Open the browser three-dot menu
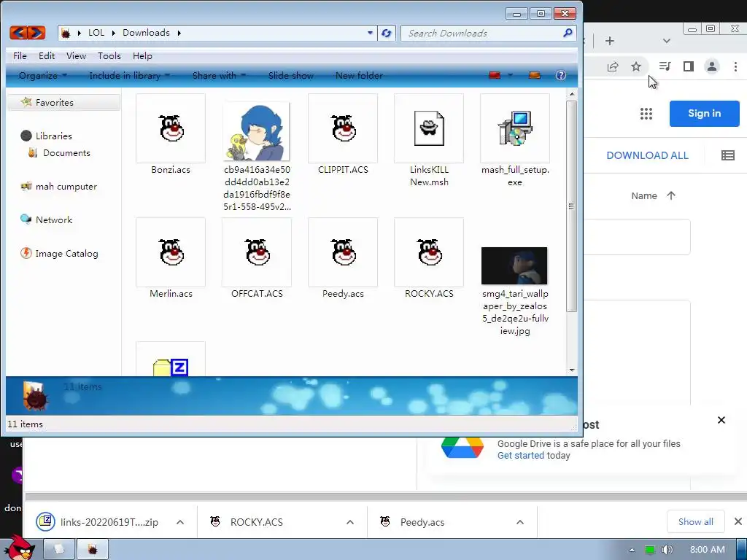This screenshot has width=747, height=560. click(735, 66)
